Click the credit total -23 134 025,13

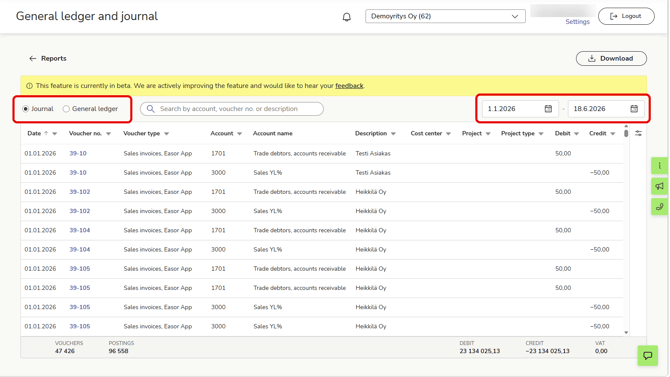coord(547,351)
